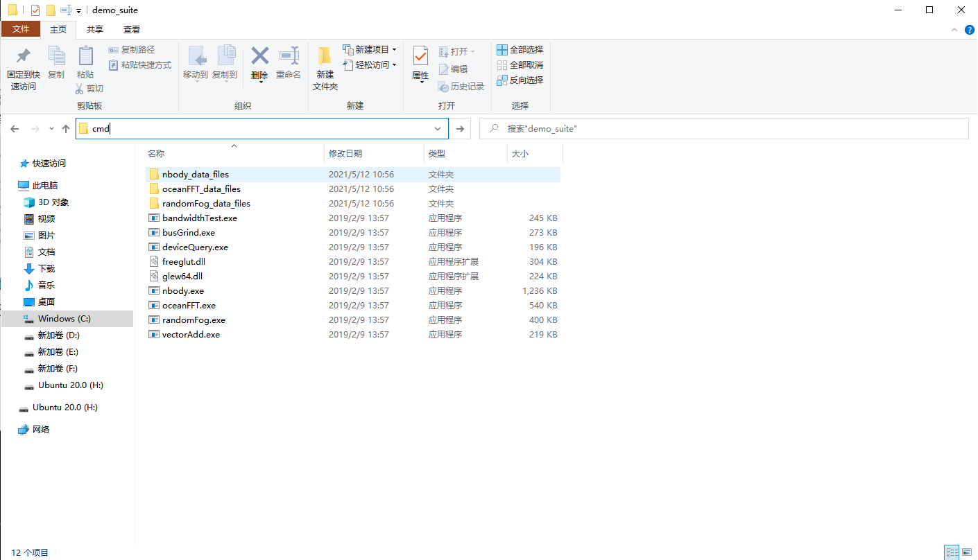978x560 pixels.
Task: Click Select All (全部选择)
Action: [x=520, y=50]
